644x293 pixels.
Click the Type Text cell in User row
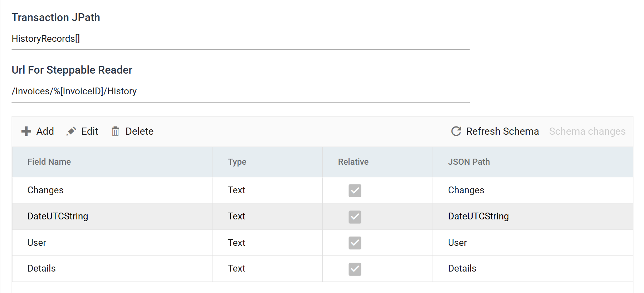pyautogui.click(x=267, y=243)
